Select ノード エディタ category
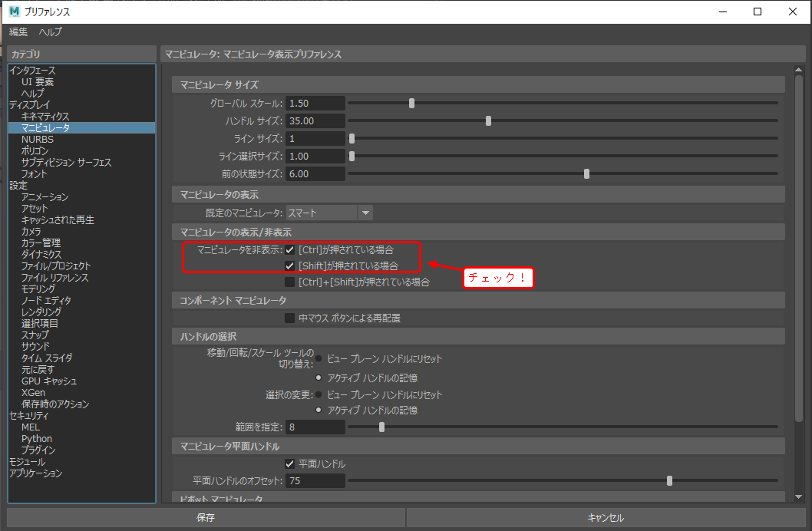812x531 pixels. point(46,300)
